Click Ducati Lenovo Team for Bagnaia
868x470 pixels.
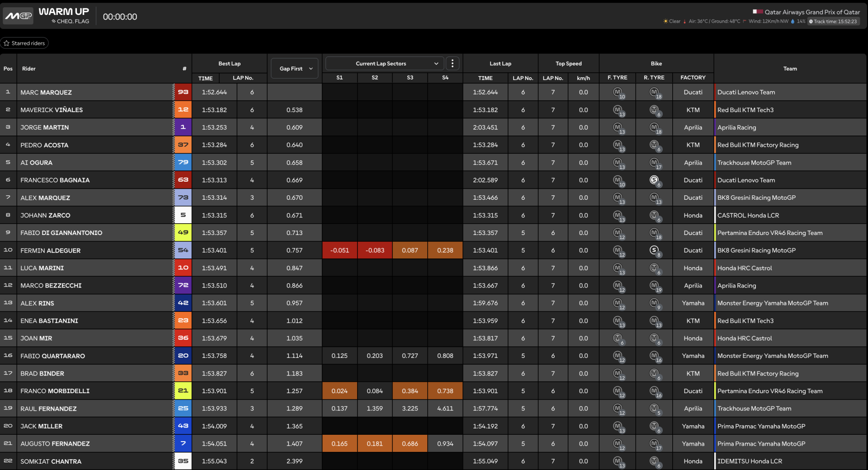746,180
